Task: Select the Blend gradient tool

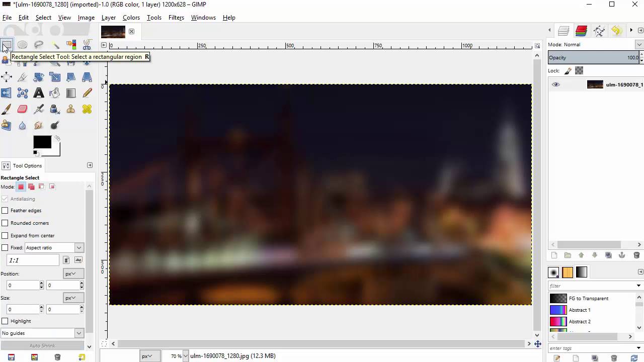Action: (x=70, y=93)
